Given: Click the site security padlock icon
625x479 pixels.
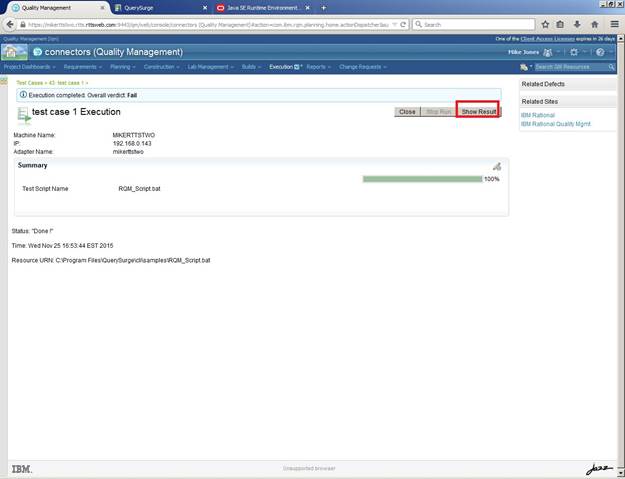Looking at the screenshot, I should click(23, 25).
